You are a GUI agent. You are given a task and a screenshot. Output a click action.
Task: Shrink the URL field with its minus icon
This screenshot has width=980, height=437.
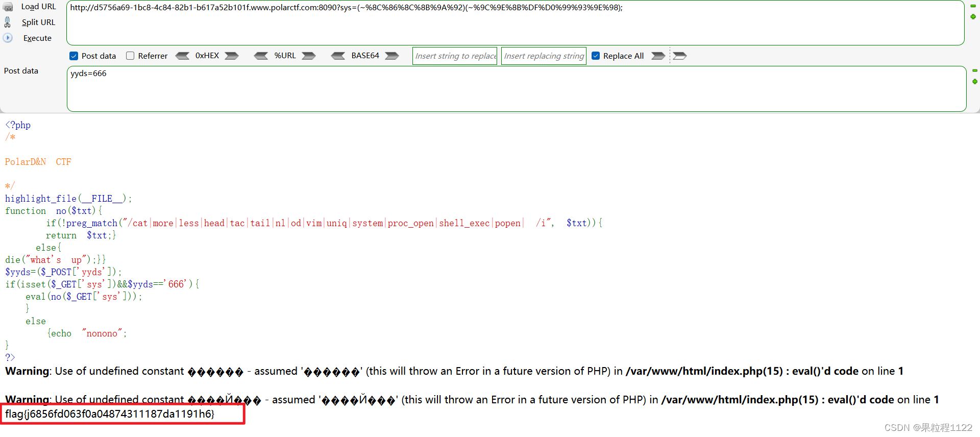coord(973,6)
